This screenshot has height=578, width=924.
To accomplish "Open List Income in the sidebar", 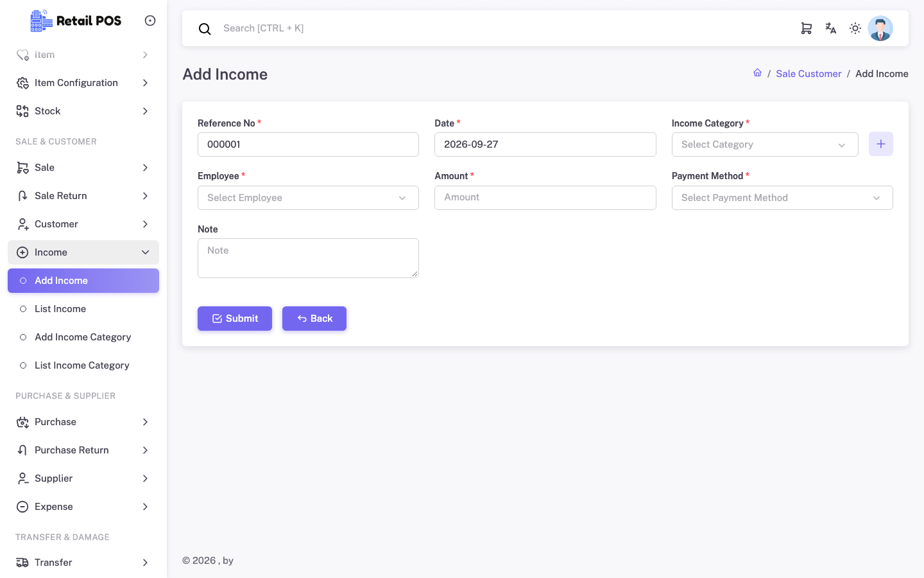I will point(83,309).
